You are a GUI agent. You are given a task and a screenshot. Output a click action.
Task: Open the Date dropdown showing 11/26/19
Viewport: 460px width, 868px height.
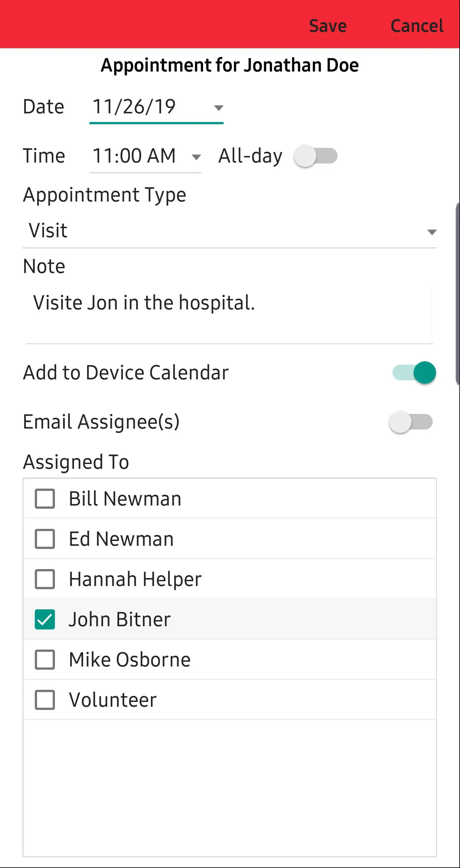156,107
